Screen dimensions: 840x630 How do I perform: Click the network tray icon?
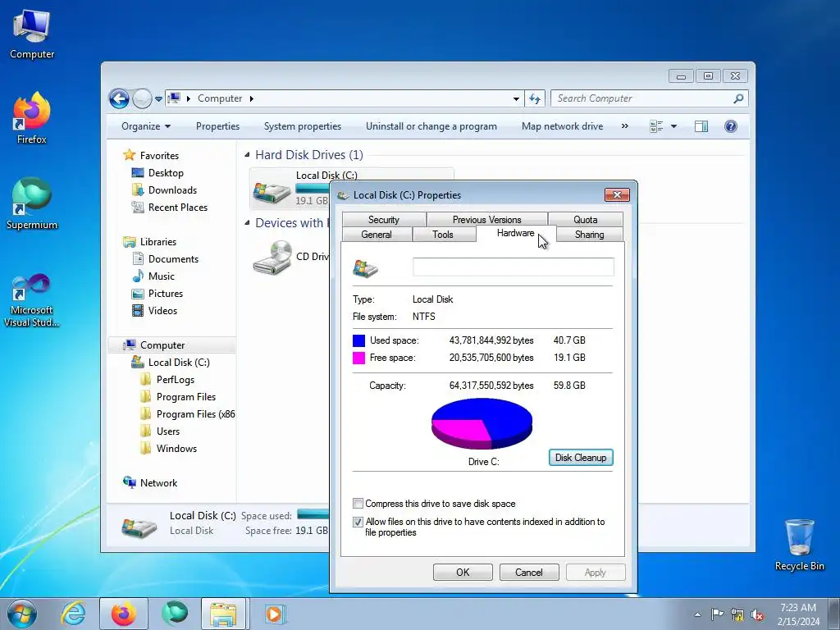click(737, 614)
